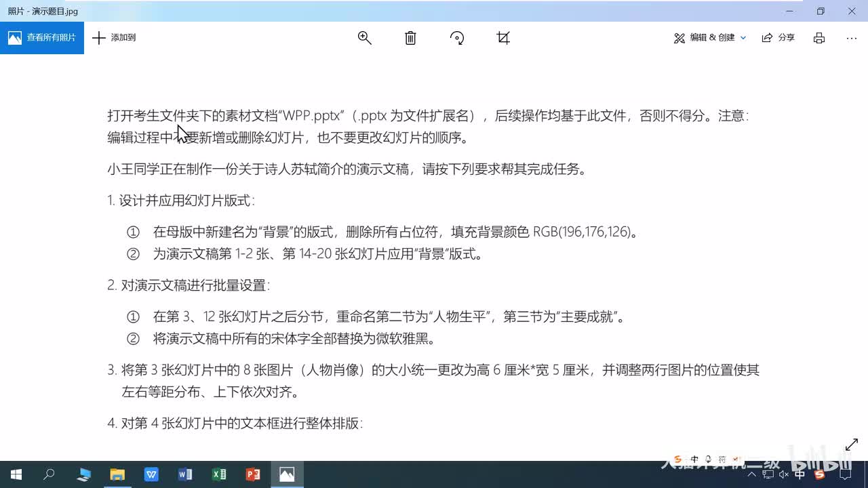This screenshot has width=868, height=488.
Task: Close the Photos window
Action: click(x=852, y=11)
